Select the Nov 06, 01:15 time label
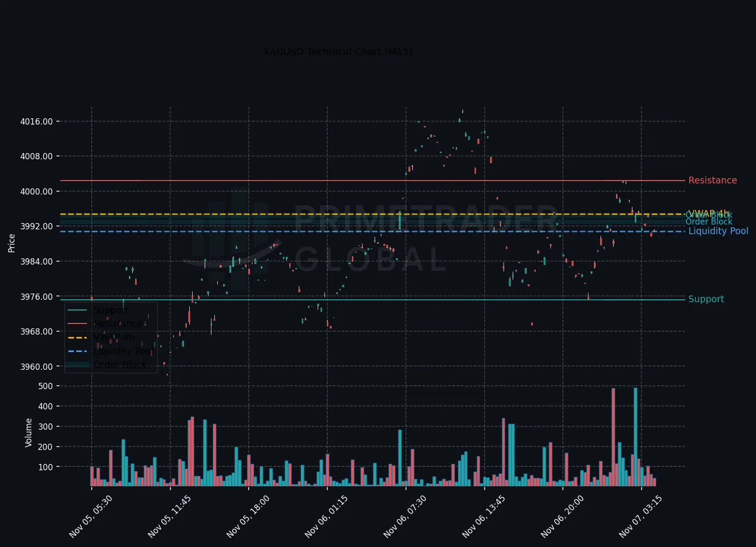 point(326,517)
